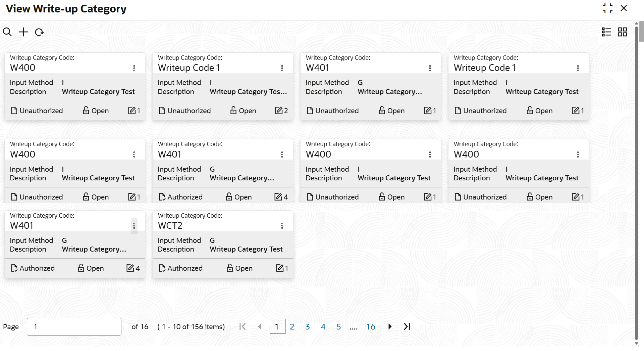Go to the next page
644x351 pixels.
(x=390, y=326)
